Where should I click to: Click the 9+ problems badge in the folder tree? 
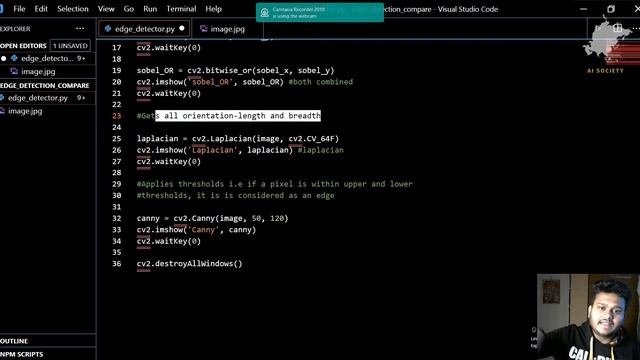click(81, 98)
